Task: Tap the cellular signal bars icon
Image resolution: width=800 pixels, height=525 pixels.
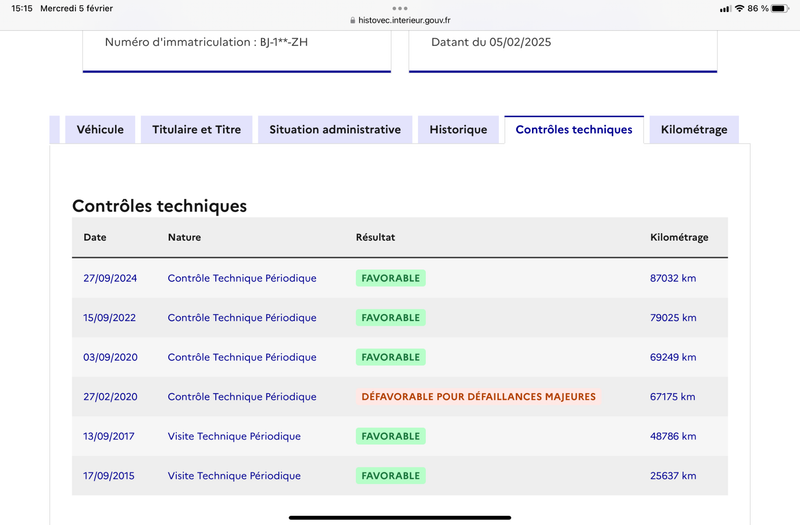Action: click(x=725, y=9)
